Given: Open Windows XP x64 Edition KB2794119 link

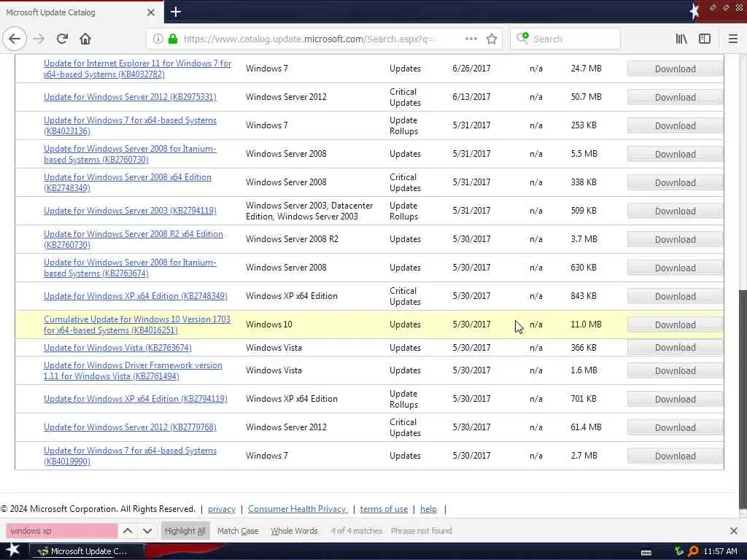Looking at the screenshot, I should click(135, 399).
